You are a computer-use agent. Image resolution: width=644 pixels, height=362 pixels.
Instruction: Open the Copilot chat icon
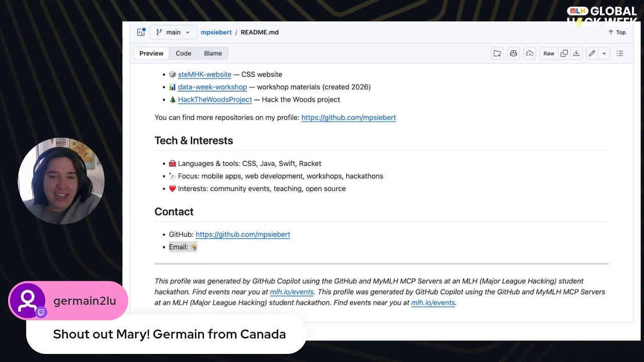click(x=513, y=53)
